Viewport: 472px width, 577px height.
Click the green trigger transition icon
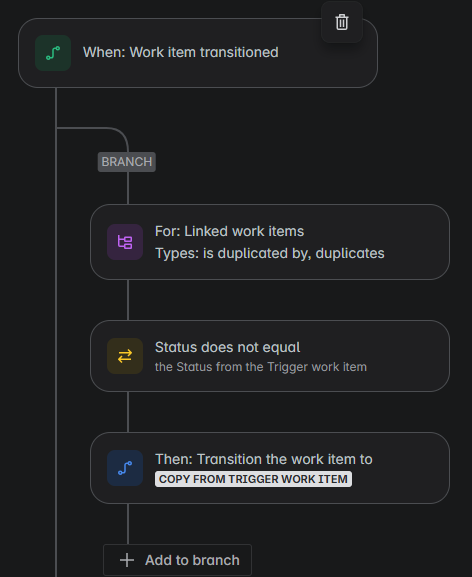[x=53, y=53]
